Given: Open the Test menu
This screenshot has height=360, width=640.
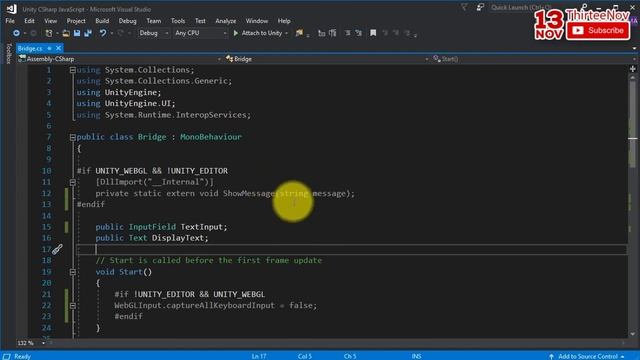Looking at the screenshot, I should [200, 21].
